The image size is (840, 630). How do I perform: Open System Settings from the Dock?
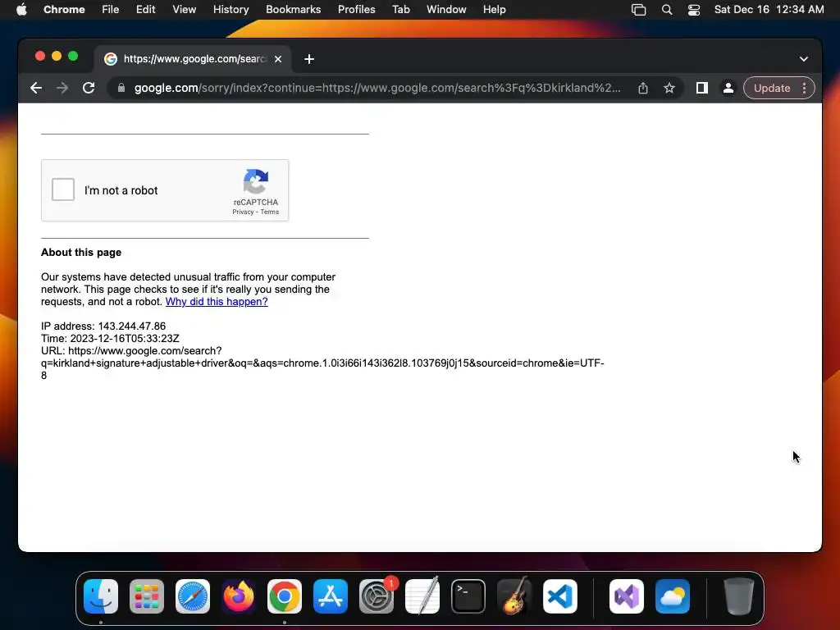(377, 596)
